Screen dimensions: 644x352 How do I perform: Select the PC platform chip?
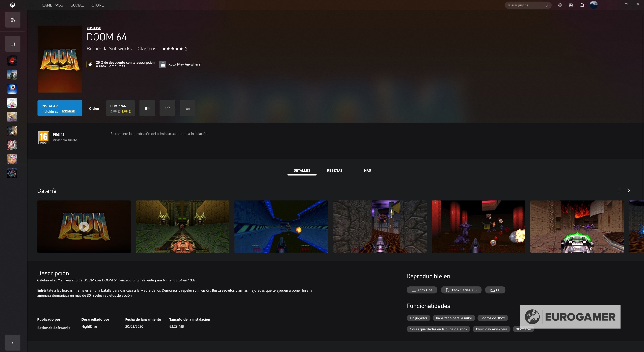coord(495,290)
